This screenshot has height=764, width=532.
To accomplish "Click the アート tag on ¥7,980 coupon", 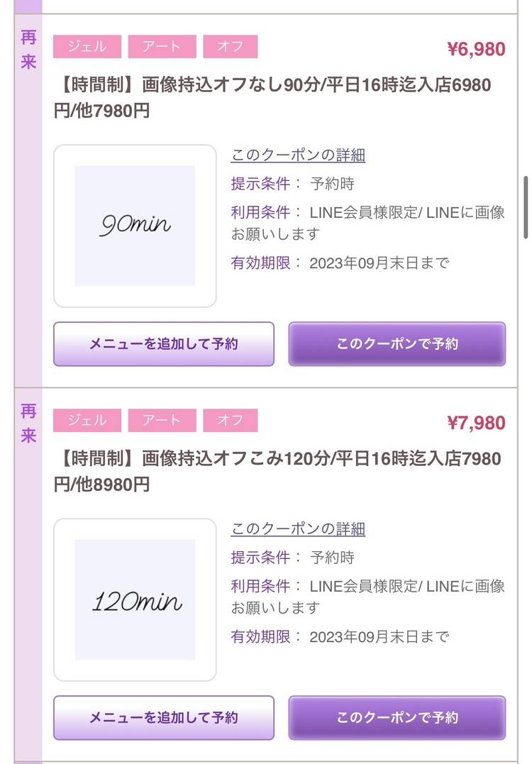I will click(x=162, y=421).
